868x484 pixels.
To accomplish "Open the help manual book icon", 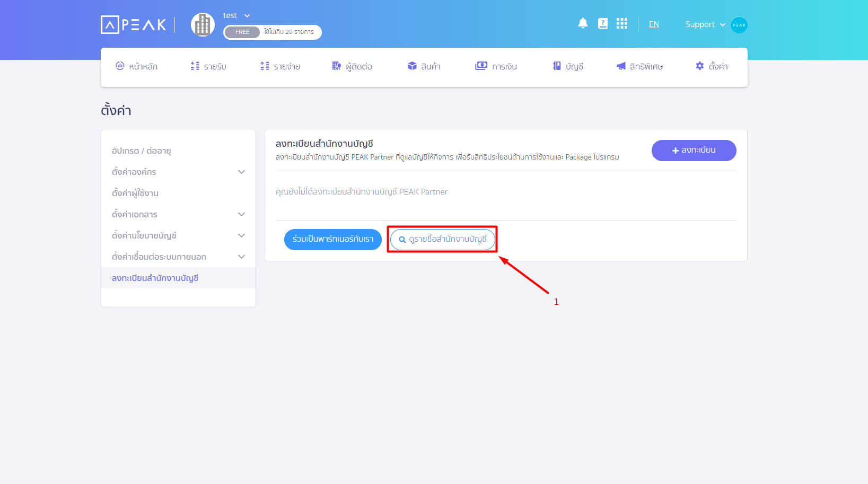I will pos(603,23).
